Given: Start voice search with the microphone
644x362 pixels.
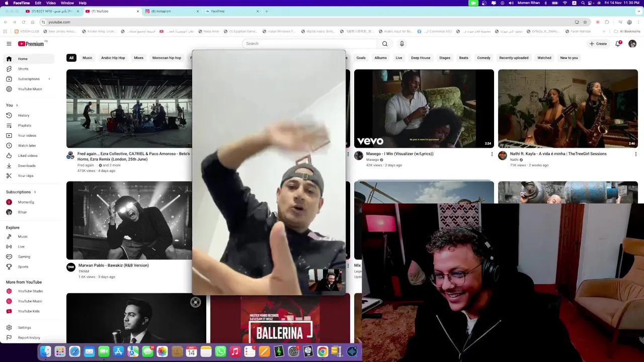Looking at the screenshot, I should (402, 44).
